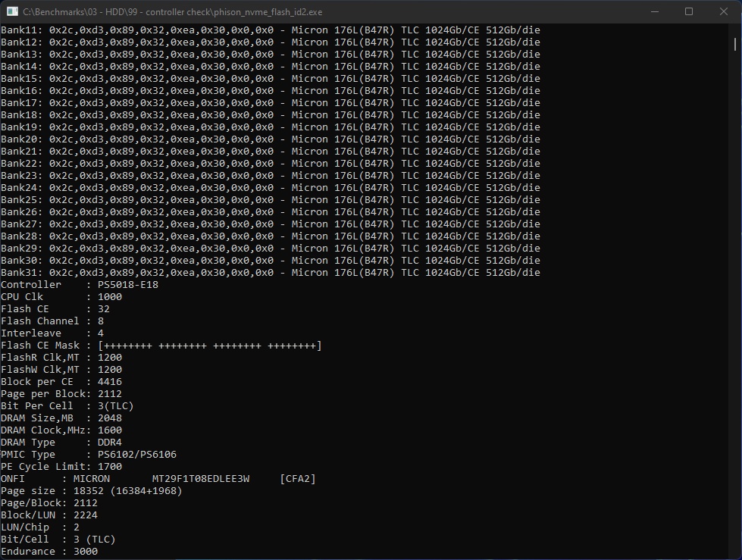Click the Page per Block value 2112

pos(110,395)
